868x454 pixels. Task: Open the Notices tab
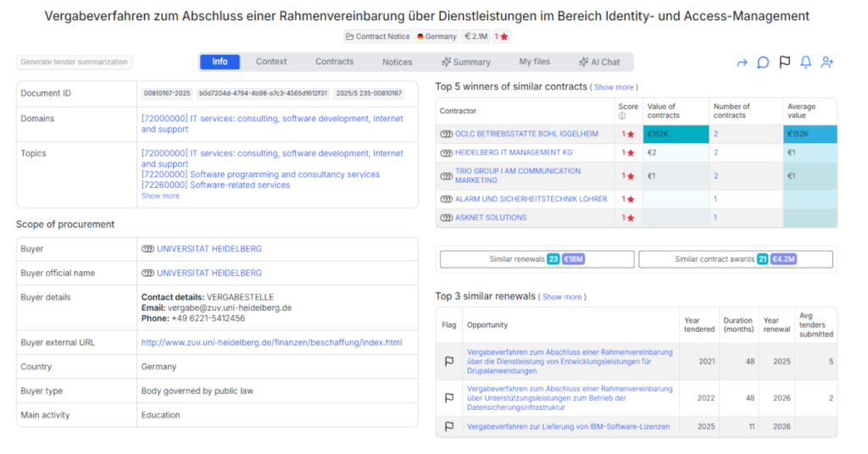(398, 62)
